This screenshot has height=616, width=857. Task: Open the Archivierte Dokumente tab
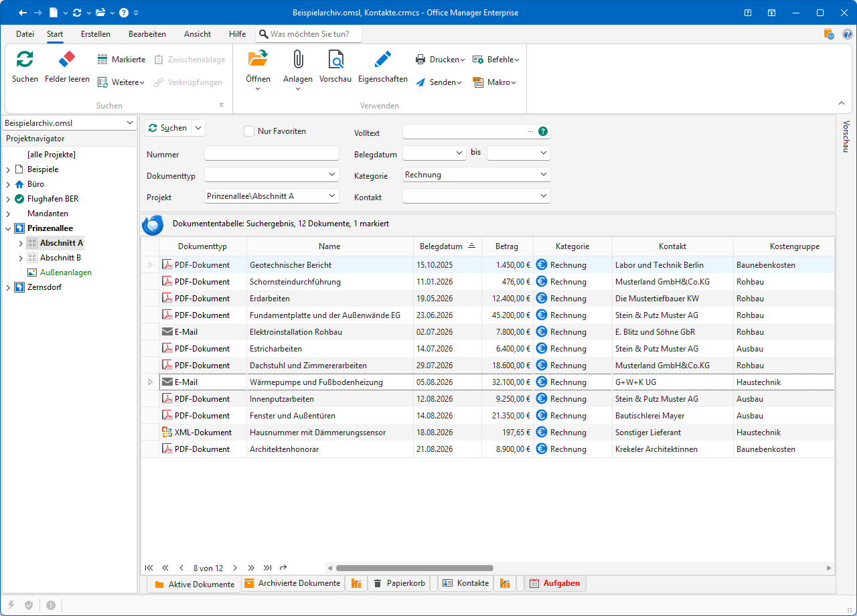pos(293,583)
